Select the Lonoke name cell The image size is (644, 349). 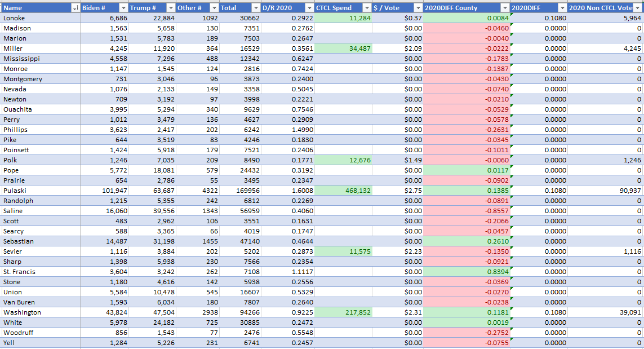[x=41, y=18]
